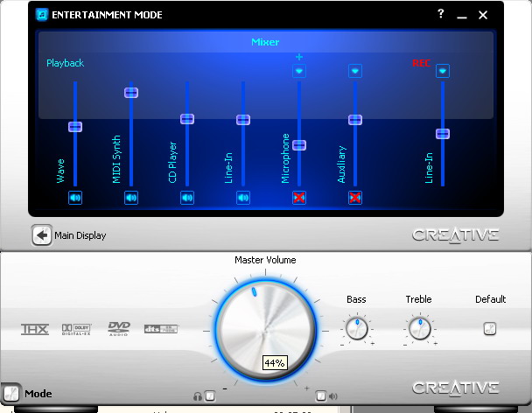Mute the MIDI Synth channel
Image resolution: width=532 pixels, height=413 pixels.
(131, 198)
